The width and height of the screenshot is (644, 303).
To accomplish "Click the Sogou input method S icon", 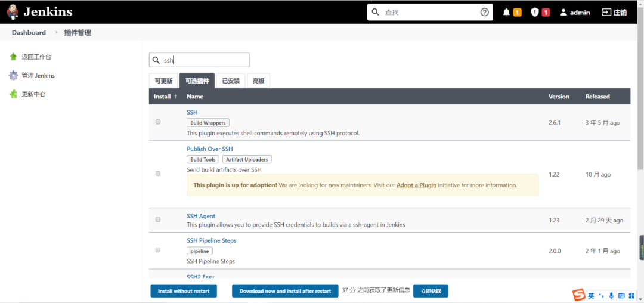I will 579,295.
